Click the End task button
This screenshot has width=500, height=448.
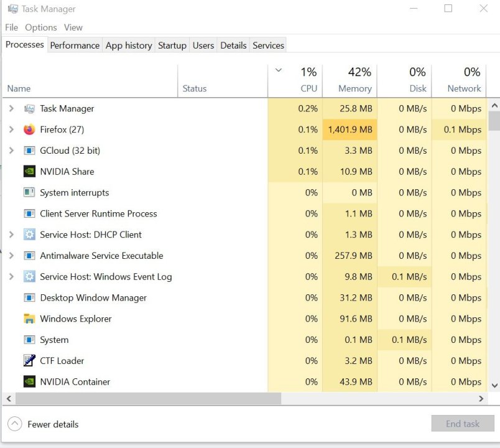[463, 423]
